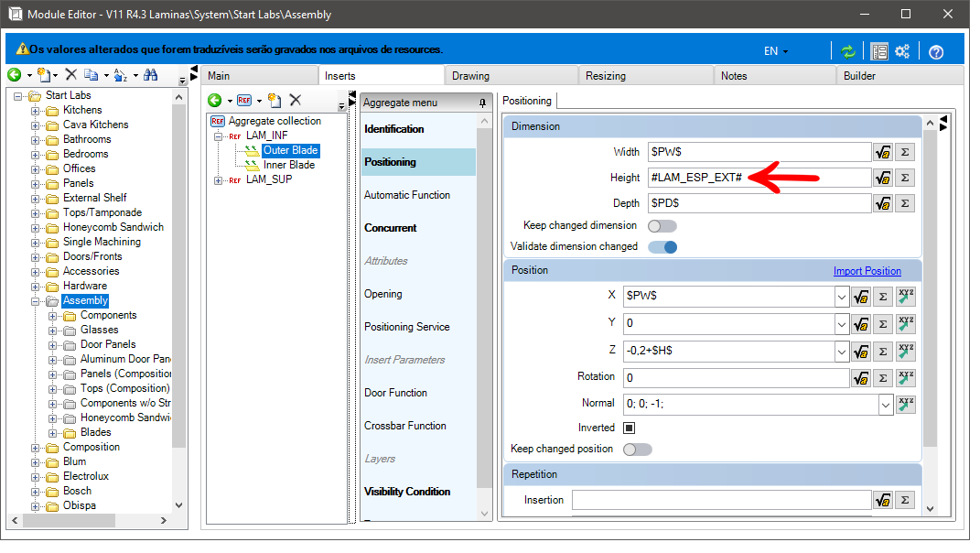The width and height of the screenshot is (980, 553).
Task: Pin the Aggregate menu panel
Action: tap(482, 103)
